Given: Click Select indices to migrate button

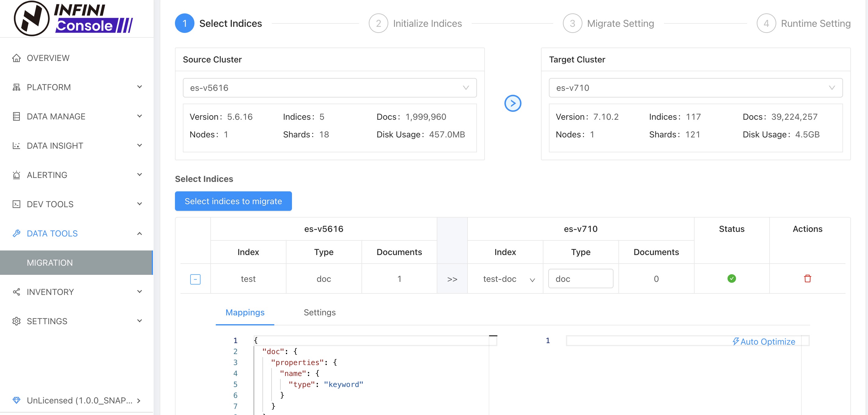Looking at the screenshot, I should pos(233,201).
